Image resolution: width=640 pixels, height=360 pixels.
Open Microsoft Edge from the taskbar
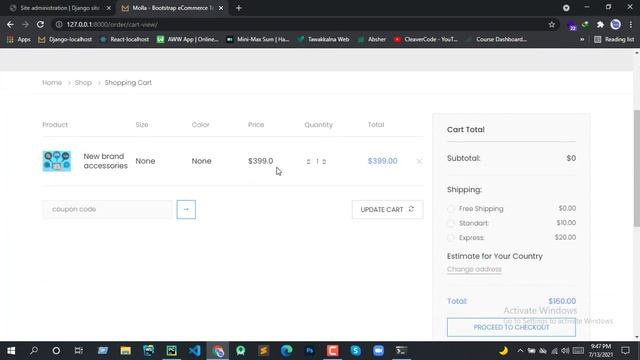click(287, 351)
